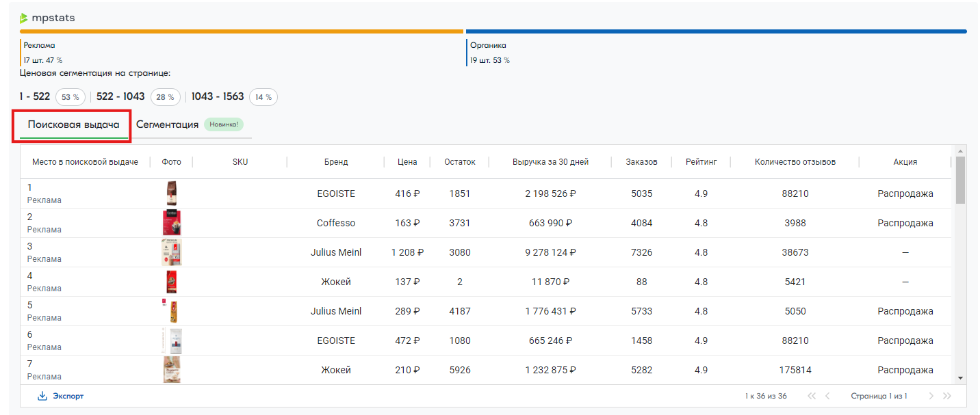The image size is (980, 415).
Task: Sort by SKU column header
Action: click(240, 162)
